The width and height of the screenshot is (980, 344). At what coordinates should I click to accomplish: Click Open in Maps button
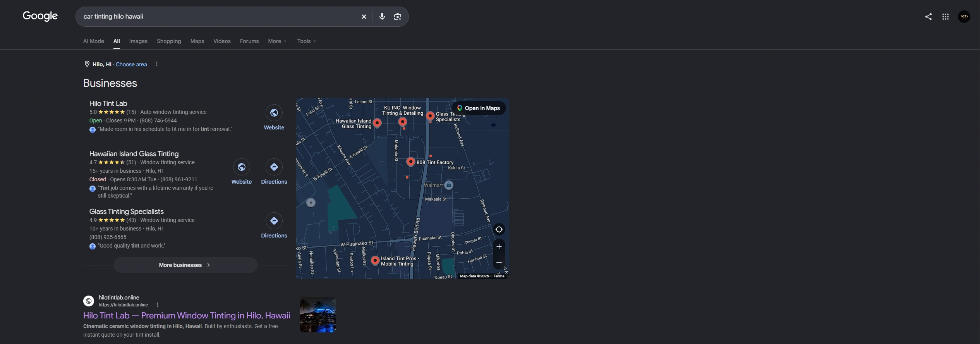tap(479, 108)
